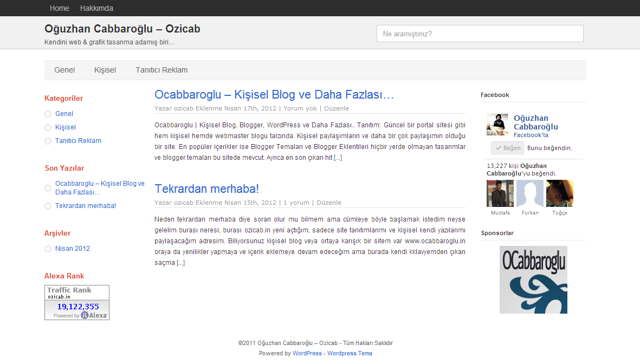The image size is (640, 364).
Task: Go to site title Oğuzhan Cabbaroğlu – Ozicab
Action: [122, 29]
